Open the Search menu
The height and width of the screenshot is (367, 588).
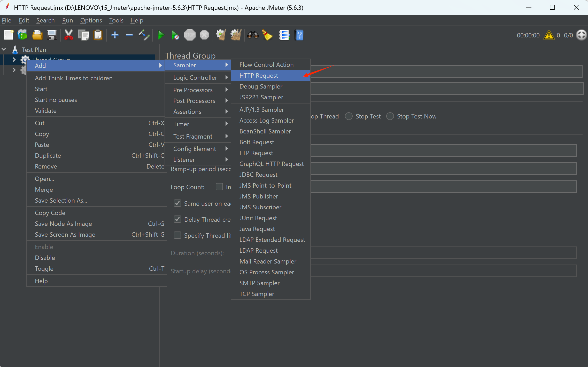[x=45, y=20]
